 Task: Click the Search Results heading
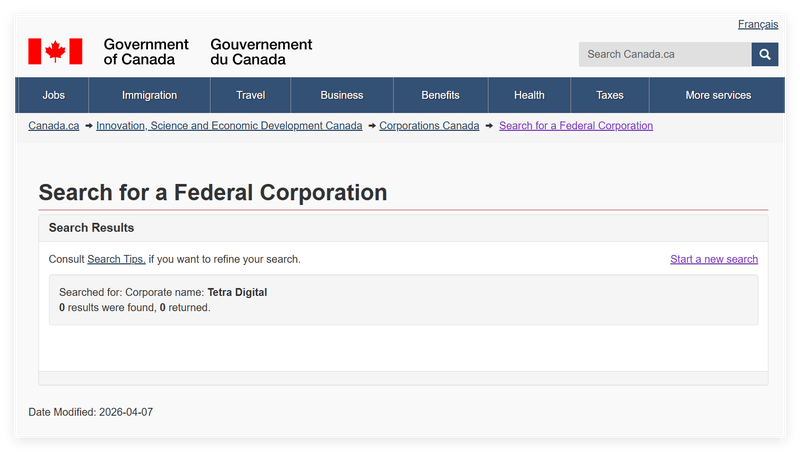point(91,228)
